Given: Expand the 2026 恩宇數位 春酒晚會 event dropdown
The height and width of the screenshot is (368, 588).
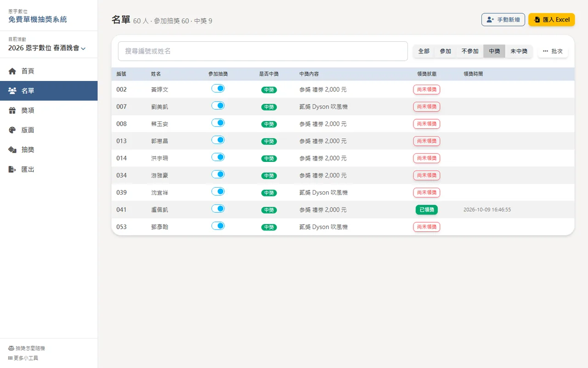Looking at the screenshot, I should tap(47, 48).
